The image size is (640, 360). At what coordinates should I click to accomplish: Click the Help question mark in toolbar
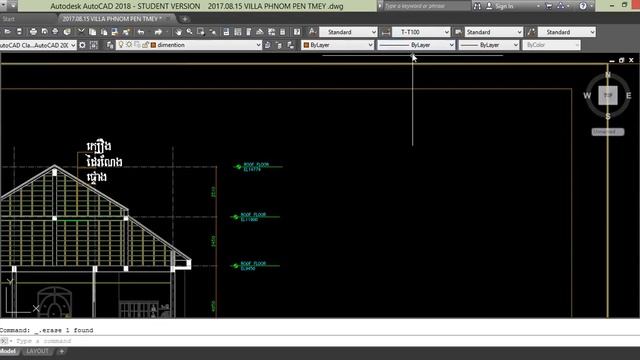[297, 32]
